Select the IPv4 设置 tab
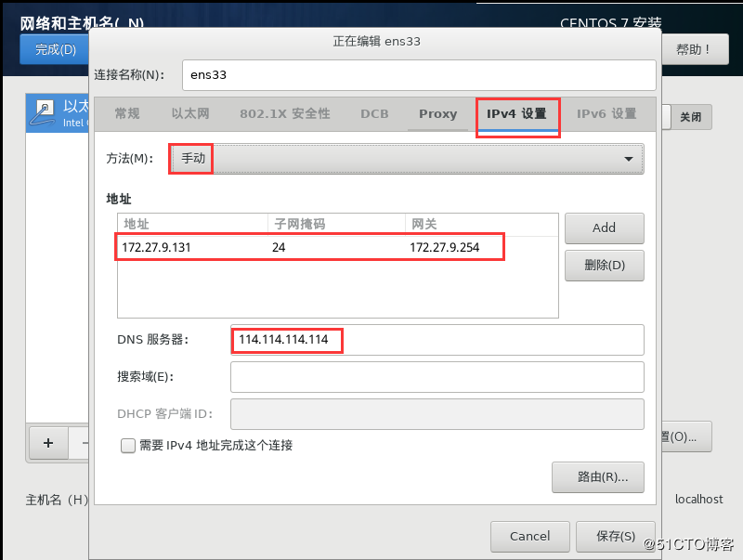This screenshot has width=743, height=560. pos(517,115)
